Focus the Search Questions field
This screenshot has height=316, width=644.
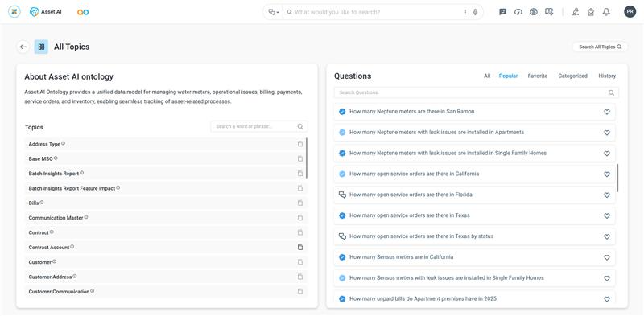click(477, 92)
